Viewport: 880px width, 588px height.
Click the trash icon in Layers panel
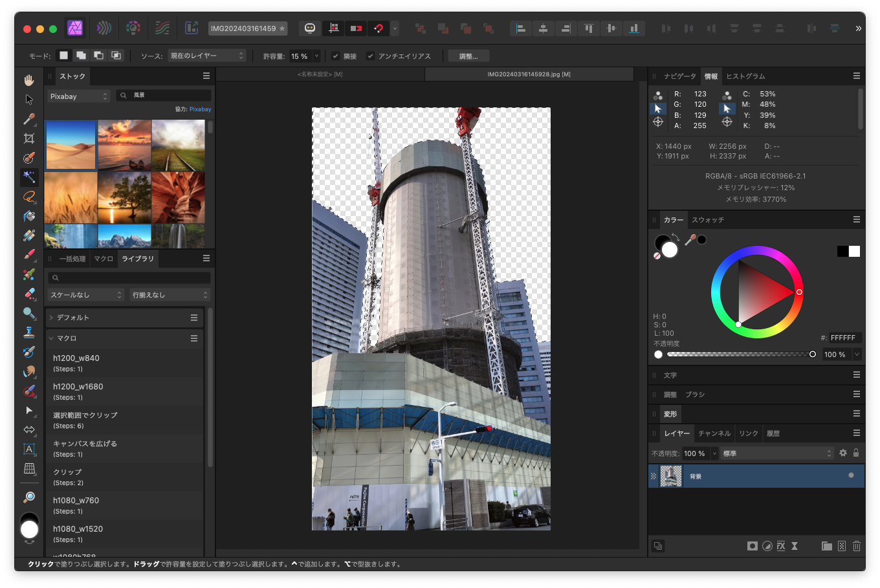(856, 546)
